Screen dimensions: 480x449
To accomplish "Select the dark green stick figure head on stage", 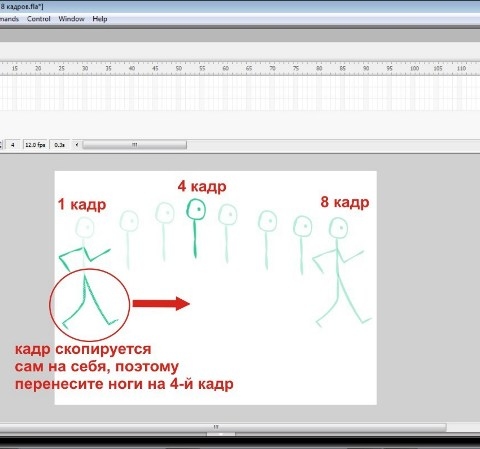I will (x=196, y=209).
